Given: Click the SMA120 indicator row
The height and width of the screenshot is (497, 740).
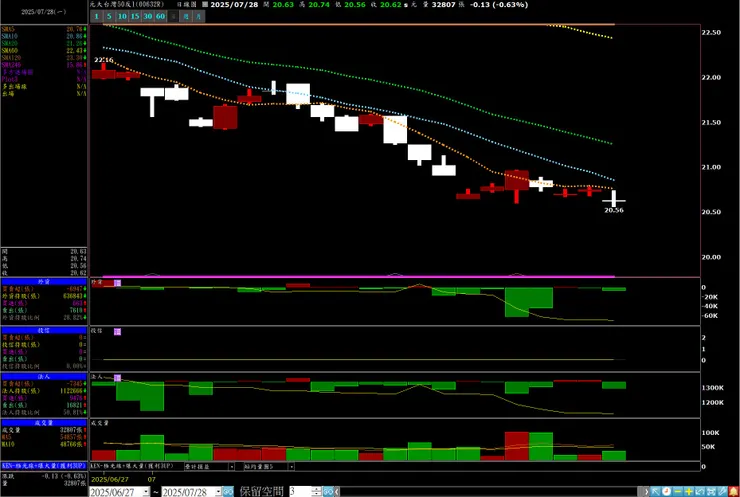Looking at the screenshot, I should (44, 58).
